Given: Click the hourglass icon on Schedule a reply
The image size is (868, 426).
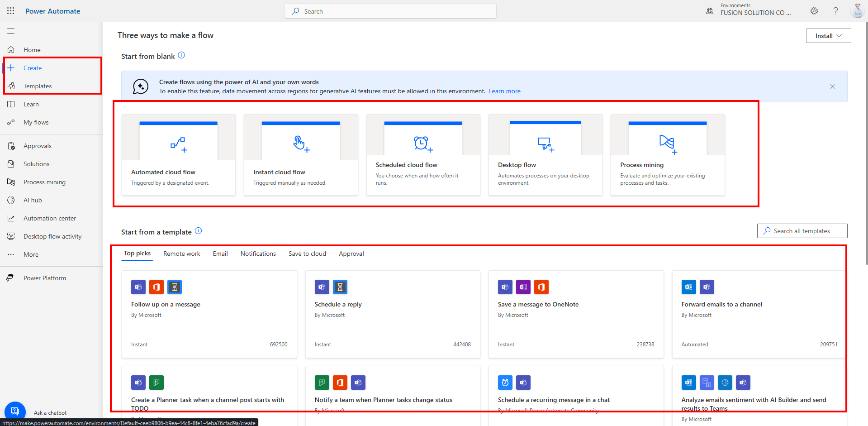Looking at the screenshot, I should [340, 287].
